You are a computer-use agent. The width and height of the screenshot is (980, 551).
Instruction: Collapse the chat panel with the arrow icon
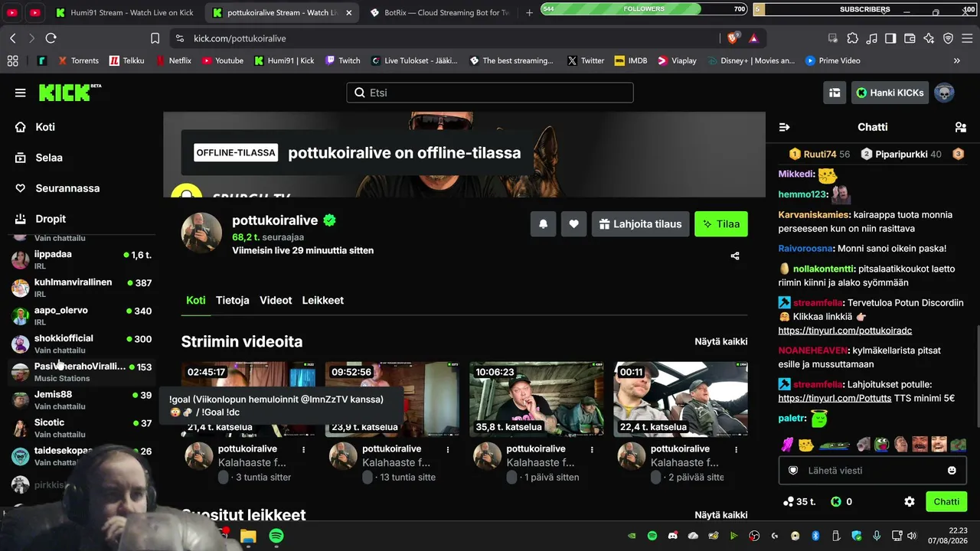click(x=784, y=127)
